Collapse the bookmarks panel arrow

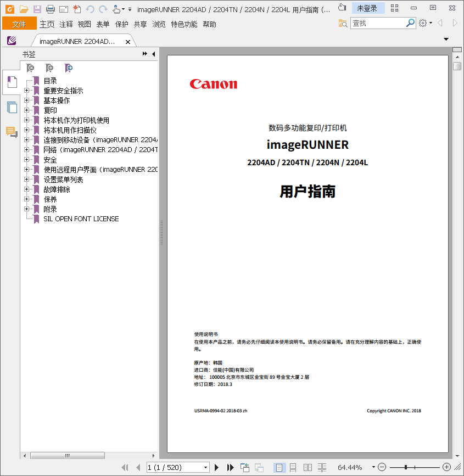(154, 54)
